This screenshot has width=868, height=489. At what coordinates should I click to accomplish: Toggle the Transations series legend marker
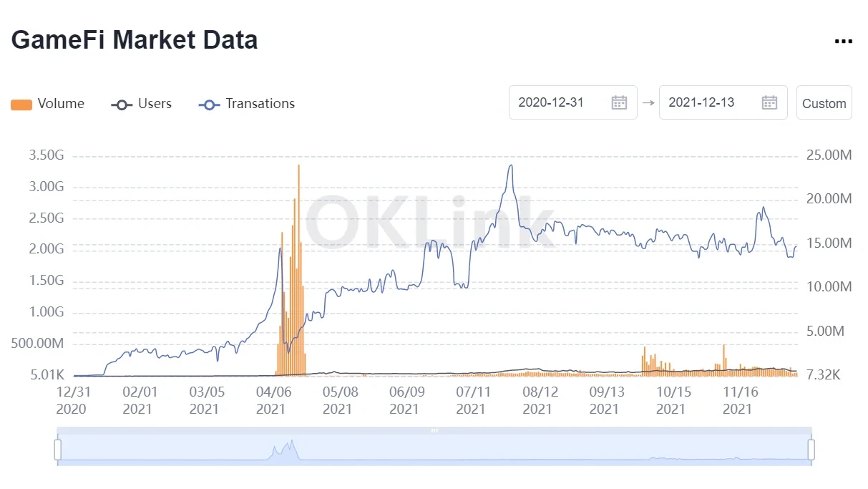pos(209,105)
